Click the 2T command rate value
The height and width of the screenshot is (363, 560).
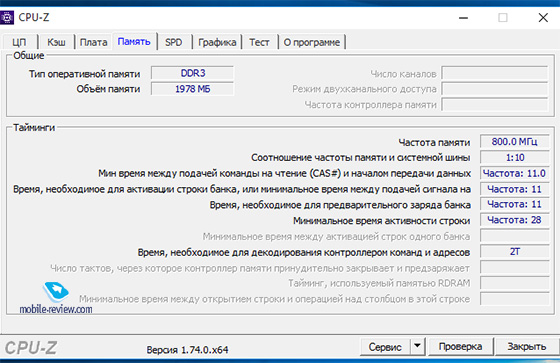(514, 252)
